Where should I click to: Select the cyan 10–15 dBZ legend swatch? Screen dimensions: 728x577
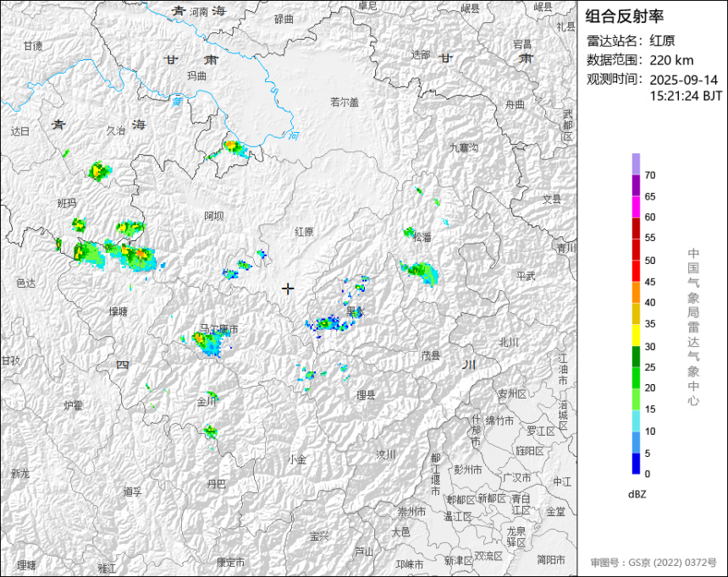click(636, 421)
